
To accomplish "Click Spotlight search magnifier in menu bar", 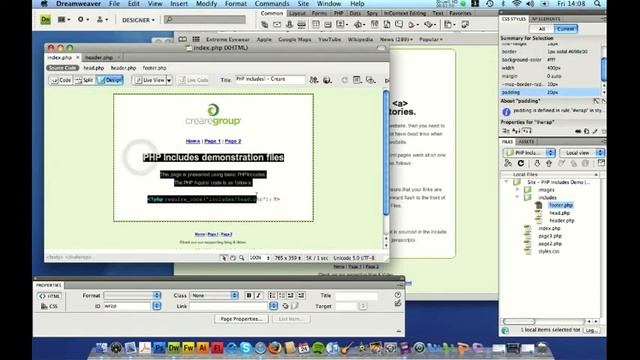I will point(597,4).
